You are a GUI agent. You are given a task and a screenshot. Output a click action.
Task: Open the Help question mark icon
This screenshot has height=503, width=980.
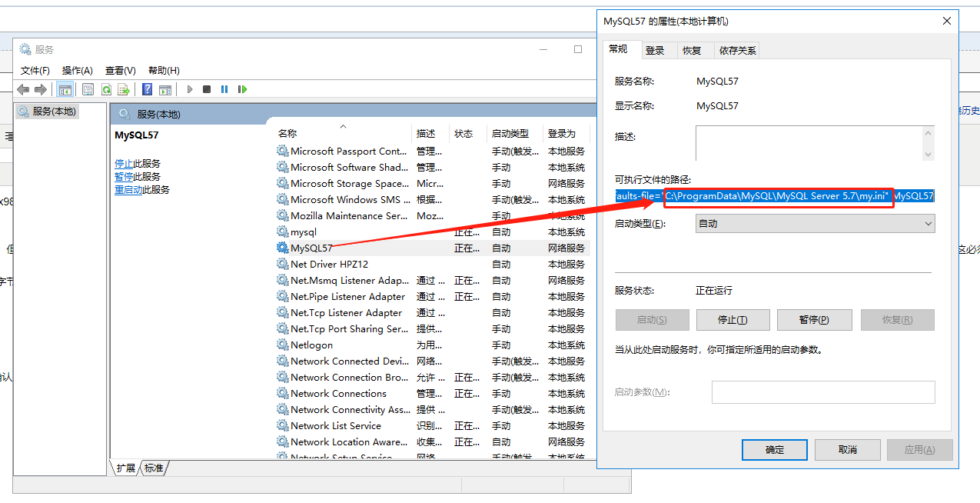[147, 89]
